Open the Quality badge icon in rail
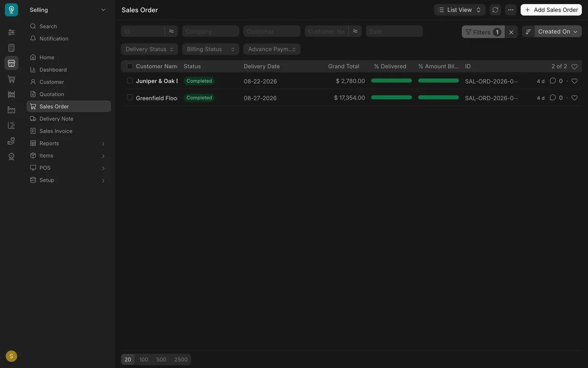 (11, 156)
